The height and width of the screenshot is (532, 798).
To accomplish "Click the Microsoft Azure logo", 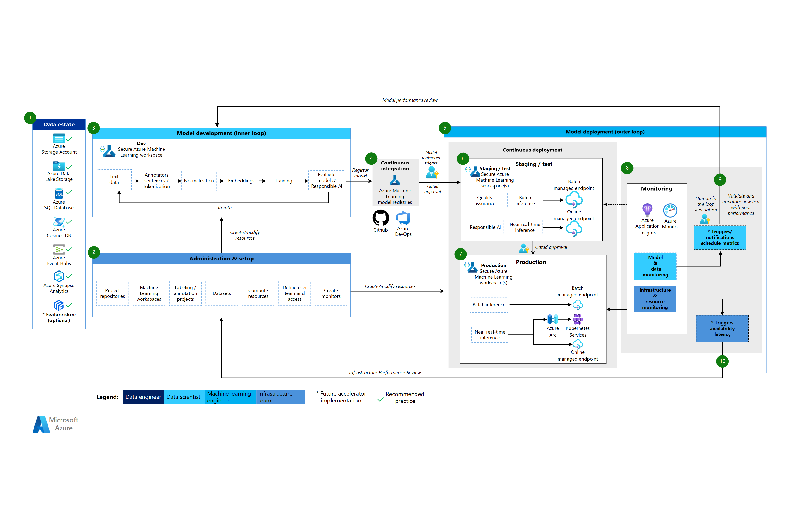I will pos(55,424).
